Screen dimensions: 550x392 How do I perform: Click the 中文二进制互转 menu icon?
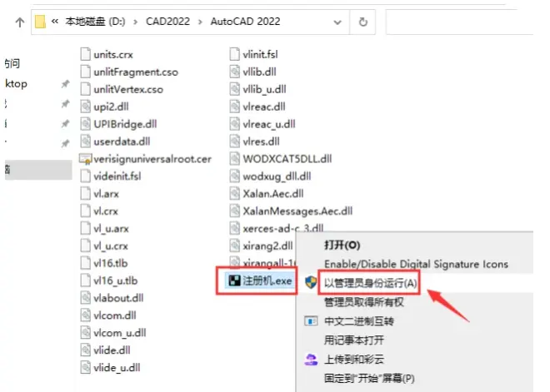point(311,321)
